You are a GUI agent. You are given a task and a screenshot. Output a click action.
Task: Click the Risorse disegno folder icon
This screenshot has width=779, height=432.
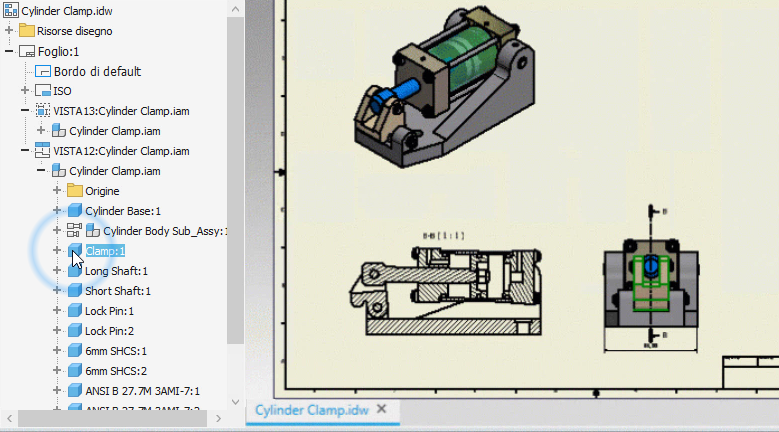[27, 31]
